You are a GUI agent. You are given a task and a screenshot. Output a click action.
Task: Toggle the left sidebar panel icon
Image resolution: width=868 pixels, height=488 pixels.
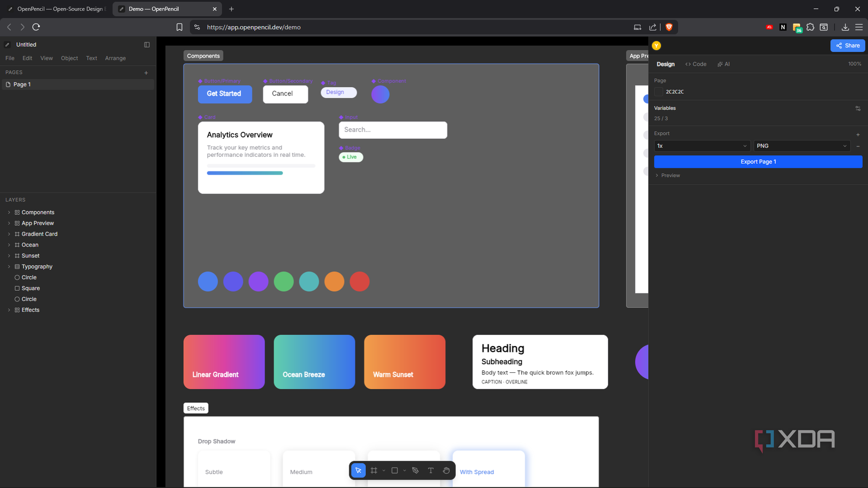(147, 45)
